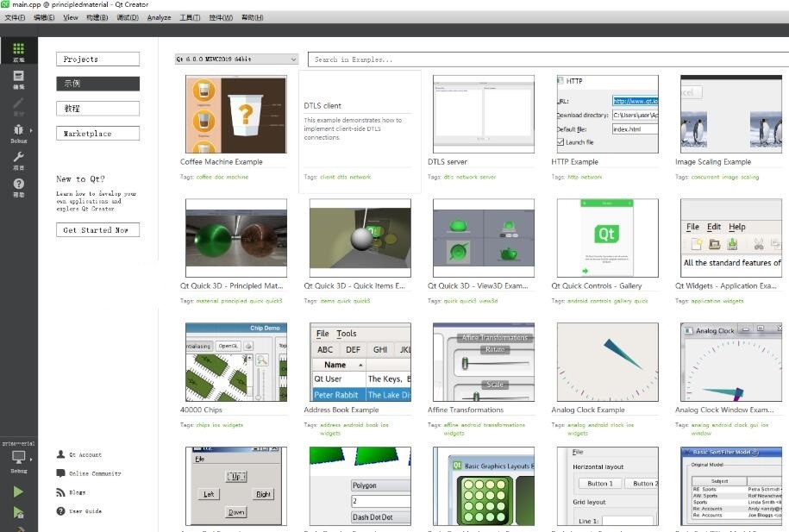Screen dimensions: 789x532
Task: Open the HTTP Example thumbnail
Action: (x=607, y=115)
